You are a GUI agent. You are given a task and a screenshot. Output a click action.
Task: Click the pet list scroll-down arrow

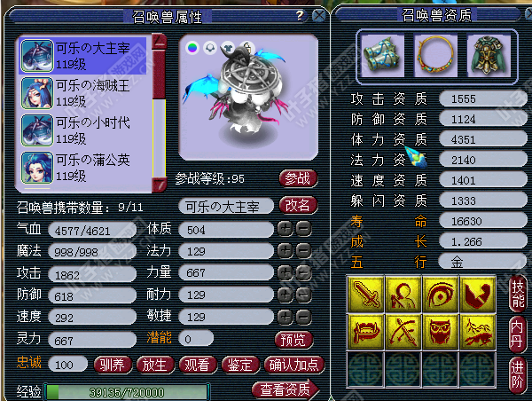[159, 185]
